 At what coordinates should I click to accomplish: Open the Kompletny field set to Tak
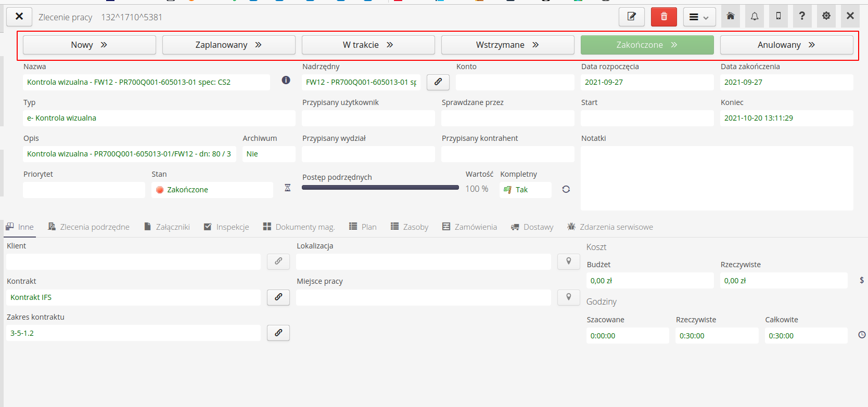point(525,190)
